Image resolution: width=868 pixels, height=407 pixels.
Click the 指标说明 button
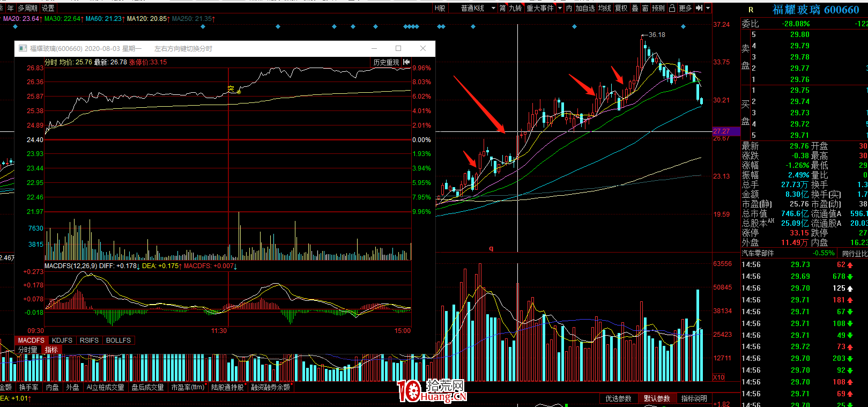tap(694, 398)
